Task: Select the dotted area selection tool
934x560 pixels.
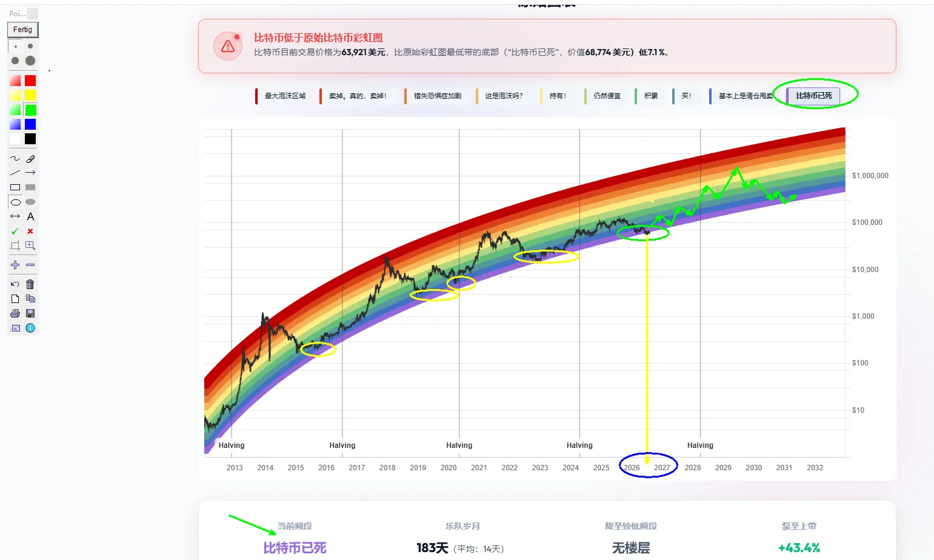Action: [15, 245]
